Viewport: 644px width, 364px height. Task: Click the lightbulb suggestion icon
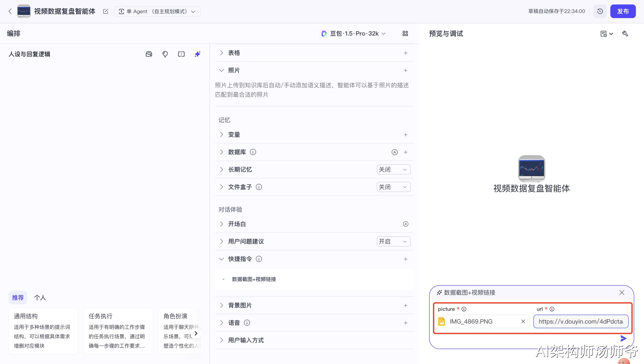[x=165, y=54]
